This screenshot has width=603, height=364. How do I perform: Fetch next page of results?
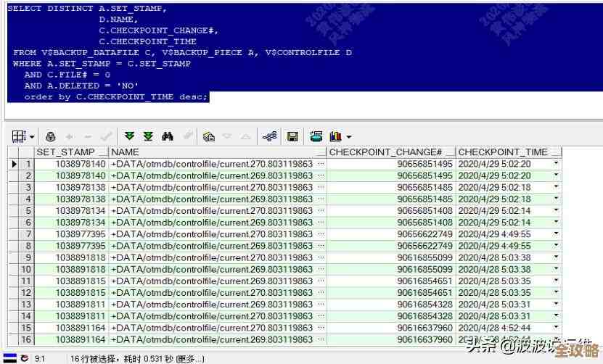coord(130,136)
